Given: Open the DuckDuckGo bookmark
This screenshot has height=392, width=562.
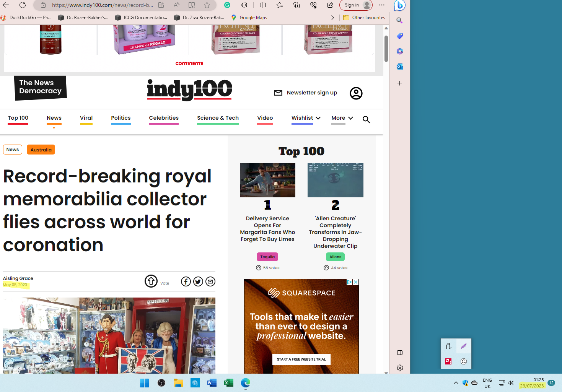Looking at the screenshot, I should coord(26,18).
